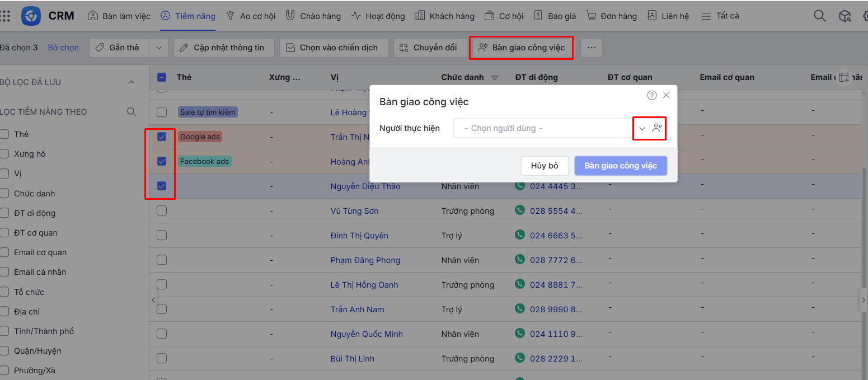Viewport: 868px width, 380px height.
Task: Tick the checkbox for Đinh Thị Quyên row
Action: click(162, 235)
